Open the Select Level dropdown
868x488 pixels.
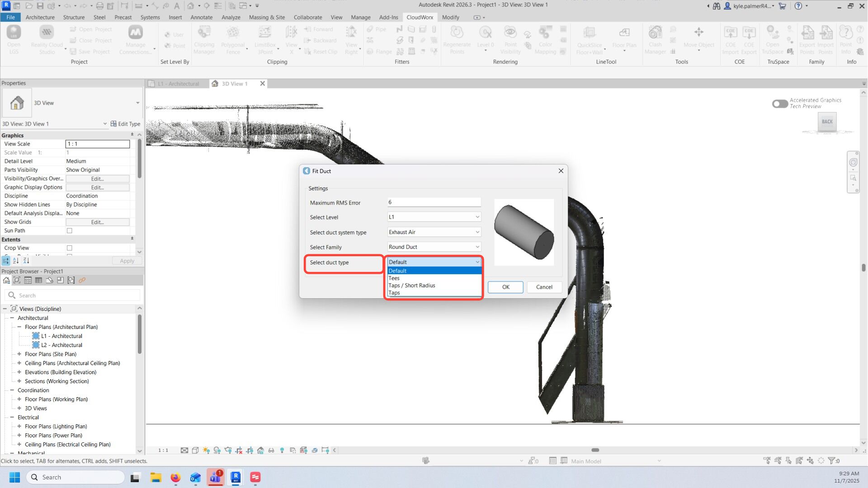(434, 217)
